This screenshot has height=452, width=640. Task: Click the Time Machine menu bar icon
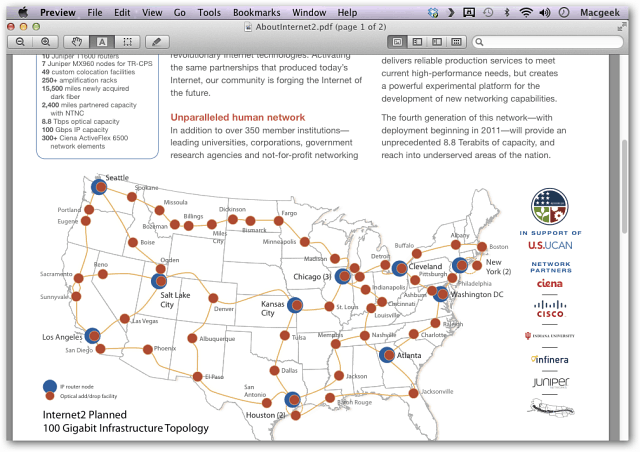(488, 13)
